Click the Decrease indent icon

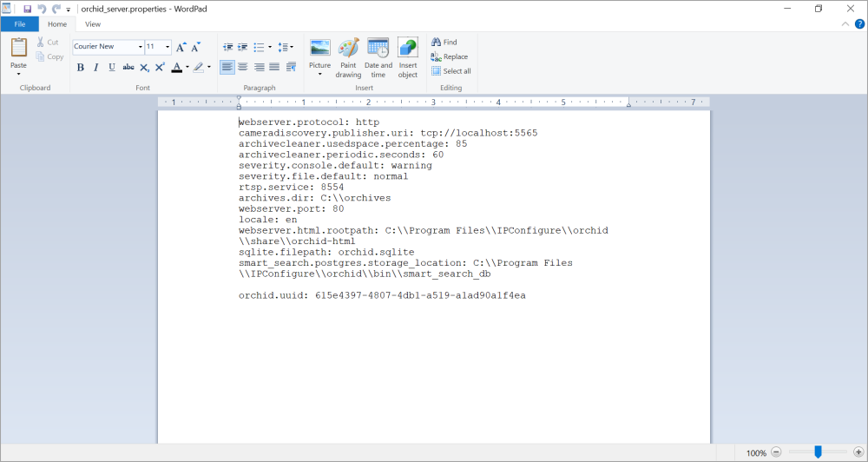[227, 47]
